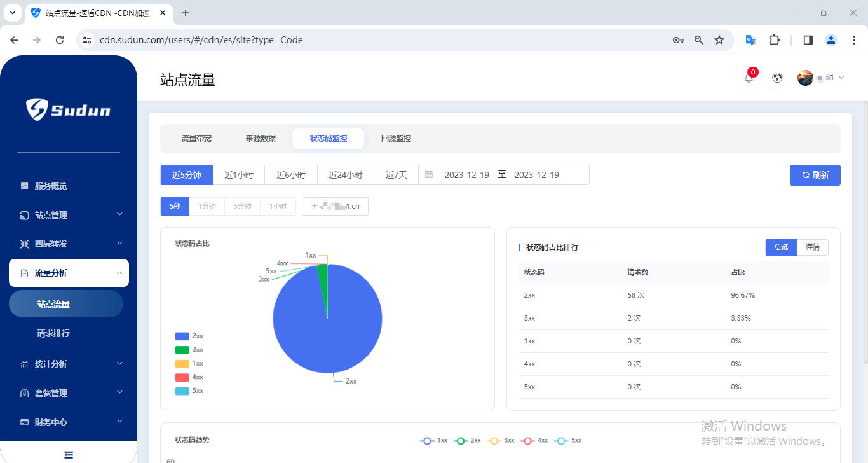Expand 站点管理 sidebar menu
868x463 pixels.
(69, 215)
